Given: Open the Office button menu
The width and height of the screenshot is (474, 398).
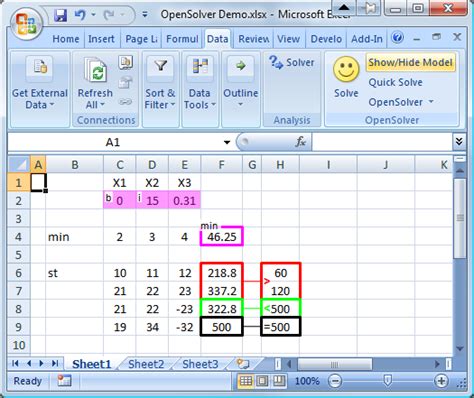Looking at the screenshot, I should click(x=27, y=23).
